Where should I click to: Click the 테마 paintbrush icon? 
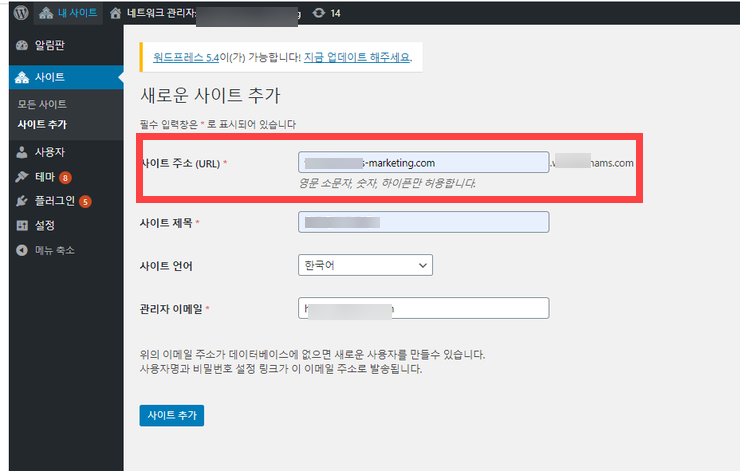pyautogui.click(x=22, y=177)
